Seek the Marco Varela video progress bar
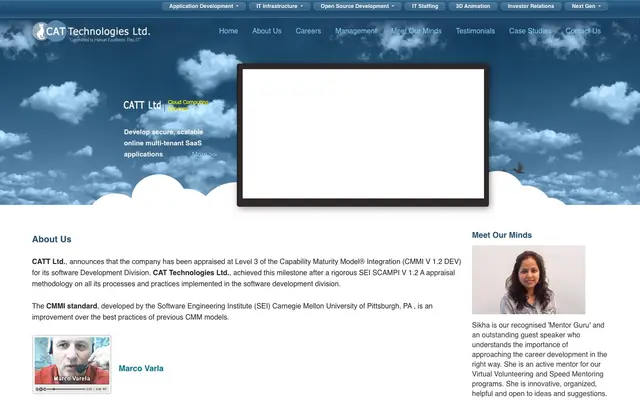Image resolution: width=640 pixels, height=400 pixels. click(67, 389)
